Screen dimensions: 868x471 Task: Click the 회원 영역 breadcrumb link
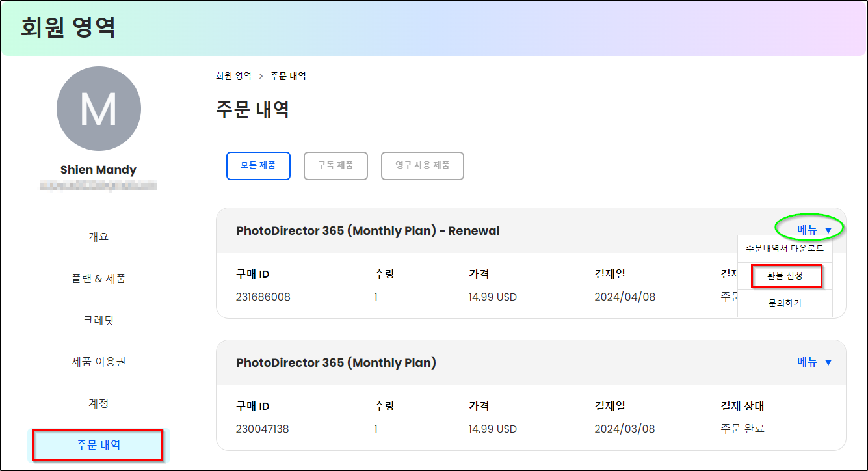pos(233,76)
